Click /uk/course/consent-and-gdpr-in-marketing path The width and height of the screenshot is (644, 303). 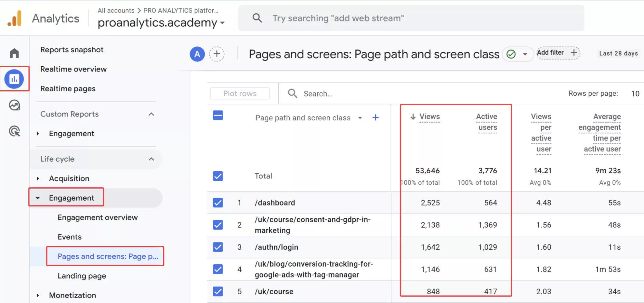click(x=312, y=225)
